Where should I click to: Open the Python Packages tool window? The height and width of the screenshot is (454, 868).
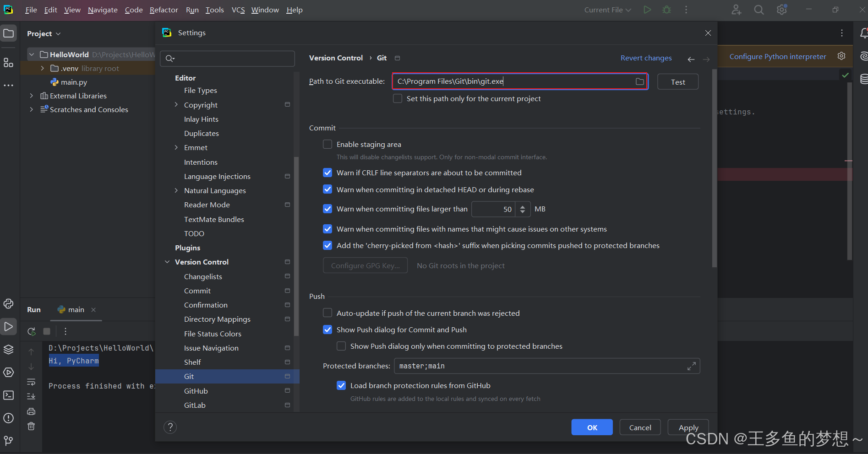pyautogui.click(x=9, y=304)
